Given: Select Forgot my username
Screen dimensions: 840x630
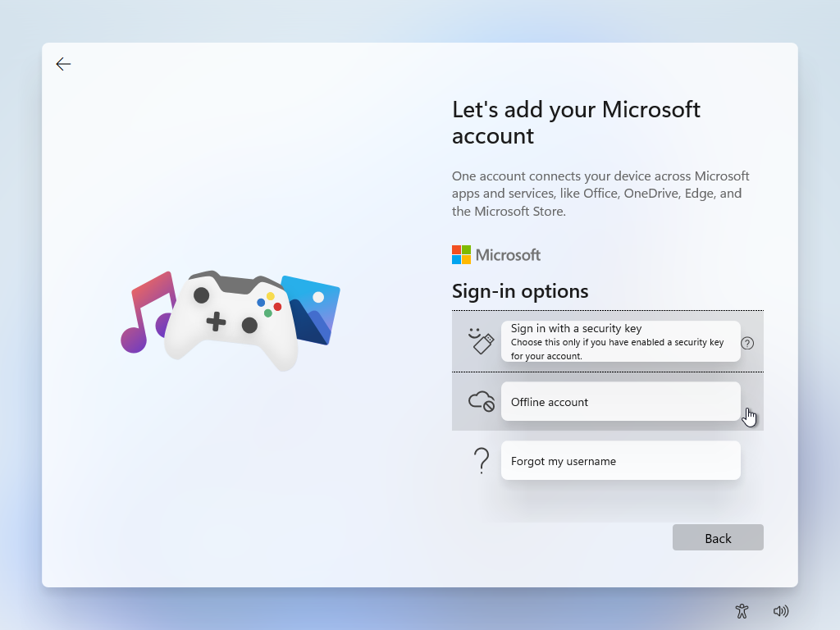Looking at the screenshot, I should click(620, 460).
